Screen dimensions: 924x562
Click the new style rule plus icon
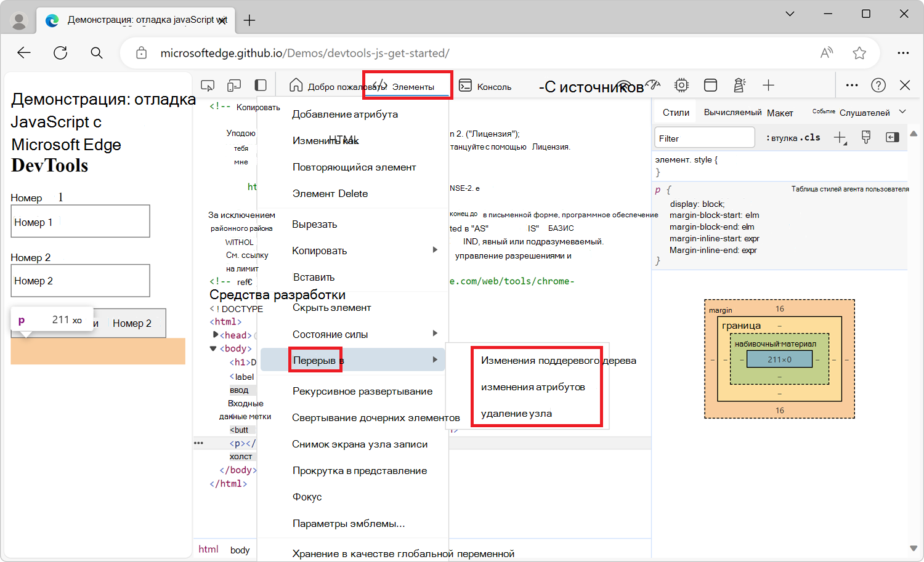[x=840, y=138]
